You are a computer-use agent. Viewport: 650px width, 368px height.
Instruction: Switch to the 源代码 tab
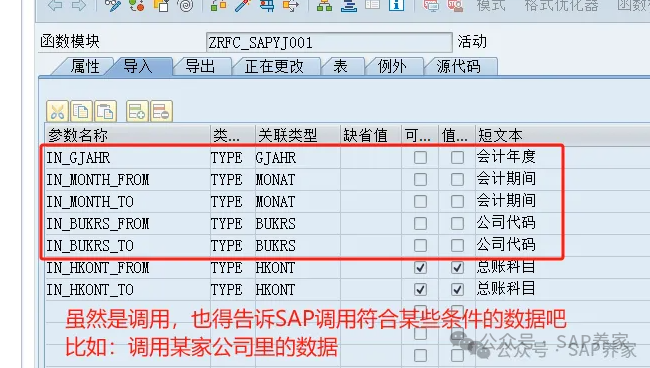(x=458, y=66)
